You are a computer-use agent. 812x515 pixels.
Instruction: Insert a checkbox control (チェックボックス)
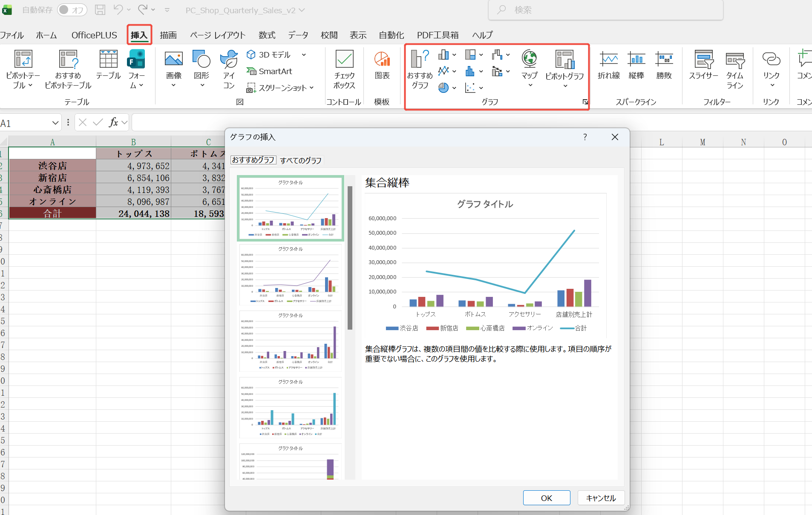[x=344, y=69]
